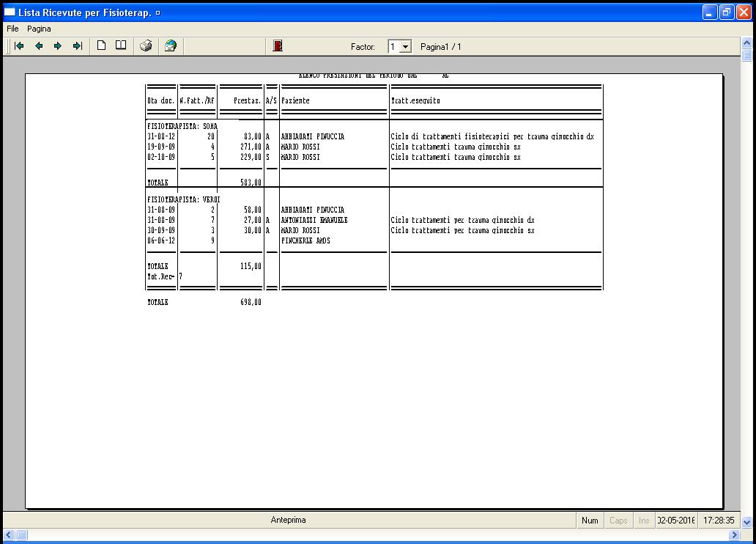This screenshot has width=756, height=544.
Task: Close the Lista Ricevute window
Action: point(744,12)
